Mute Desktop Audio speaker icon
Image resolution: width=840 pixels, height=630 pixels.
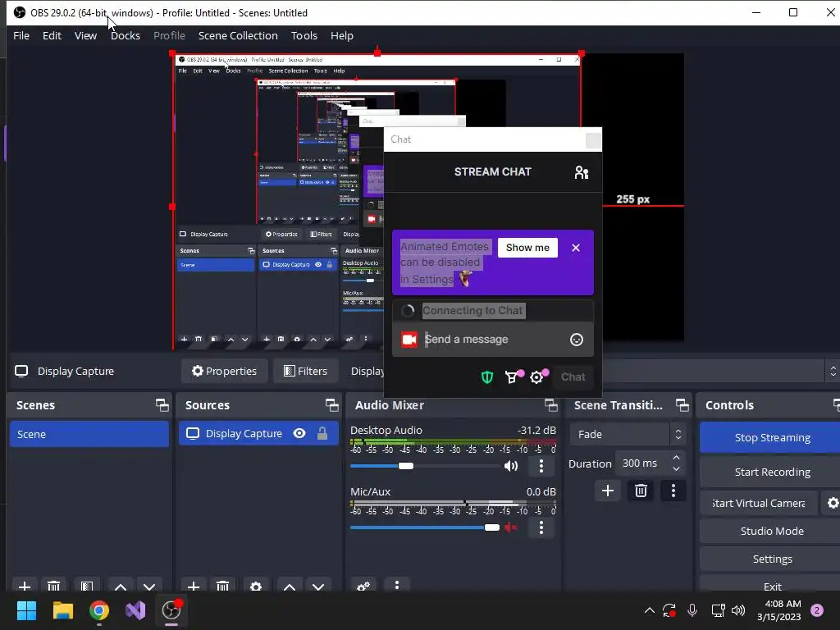pyautogui.click(x=511, y=466)
